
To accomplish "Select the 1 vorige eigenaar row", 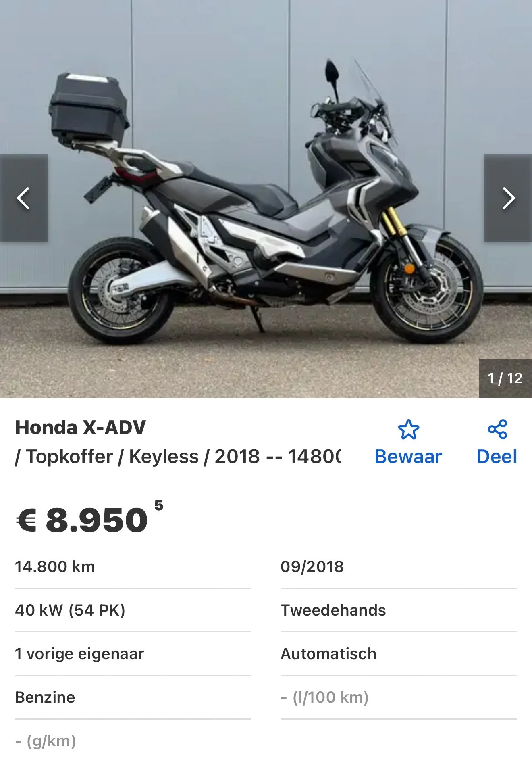I will click(x=133, y=654).
